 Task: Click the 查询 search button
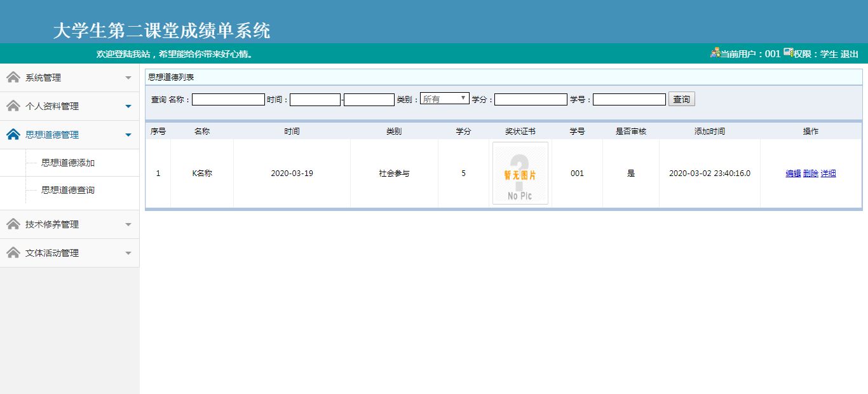[682, 99]
